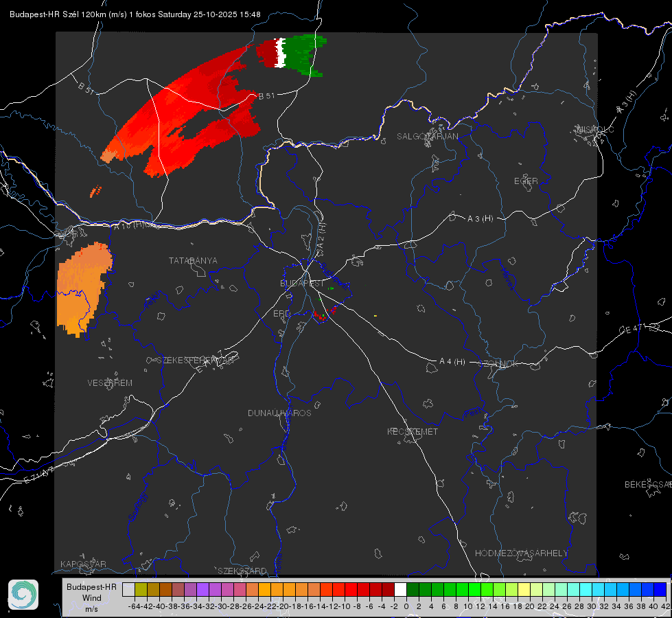This screenshot has width=672, height=618.
Task: Click the EGER city label
Action: click(x=526, y=181)
